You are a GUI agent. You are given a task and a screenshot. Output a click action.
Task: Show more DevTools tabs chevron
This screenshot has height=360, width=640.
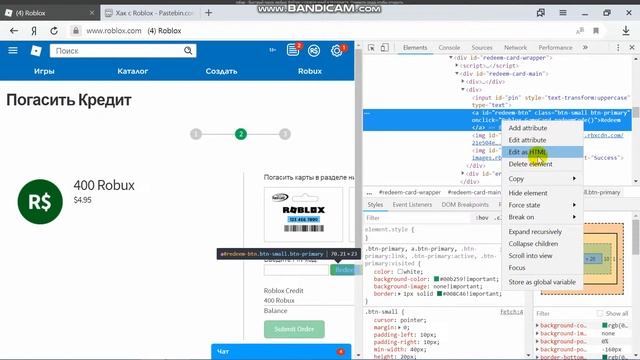coord(585,48)
